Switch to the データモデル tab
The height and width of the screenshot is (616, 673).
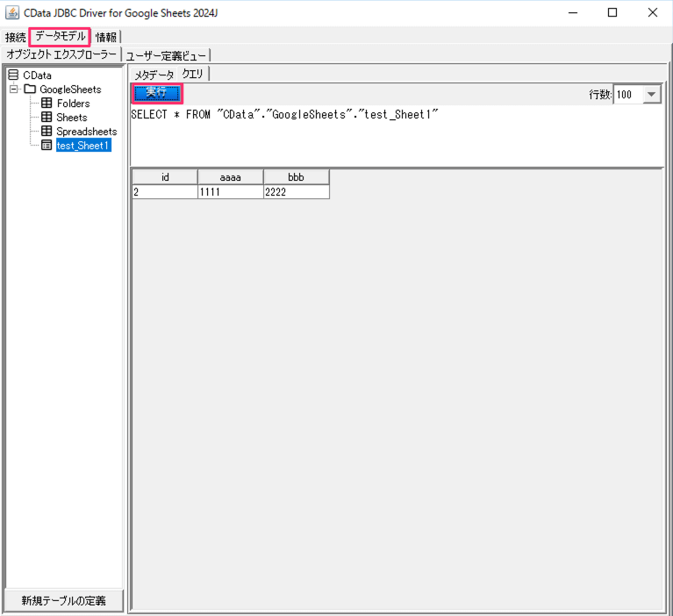click(x=60, y=37)
